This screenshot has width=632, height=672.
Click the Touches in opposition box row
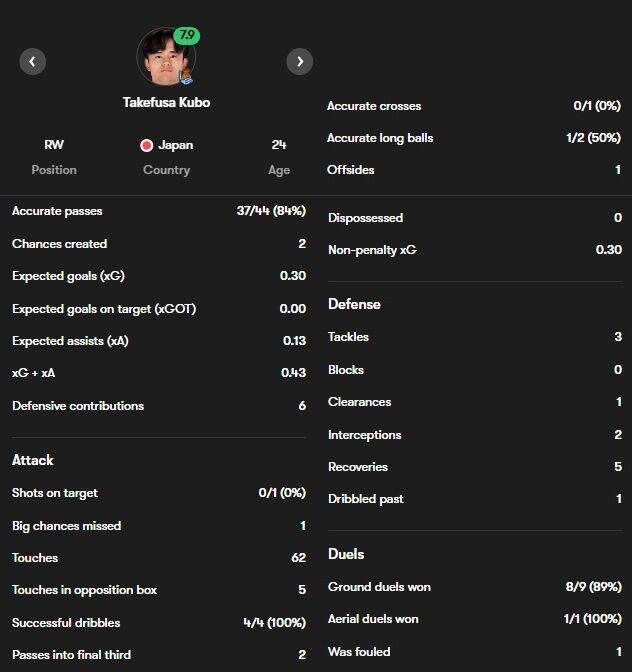tap(159, 590)
